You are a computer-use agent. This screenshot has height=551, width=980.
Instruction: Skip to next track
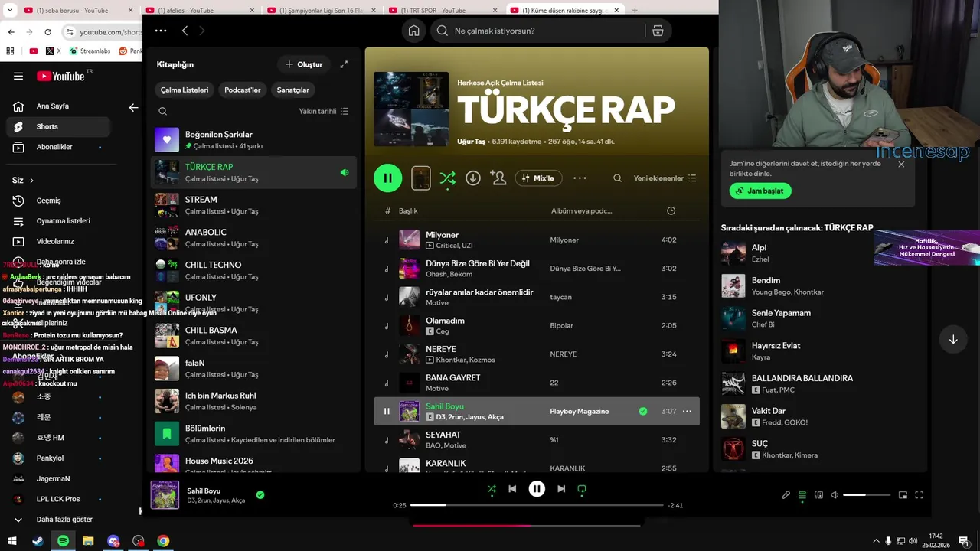pyautogui.click(x=561, y=489)
